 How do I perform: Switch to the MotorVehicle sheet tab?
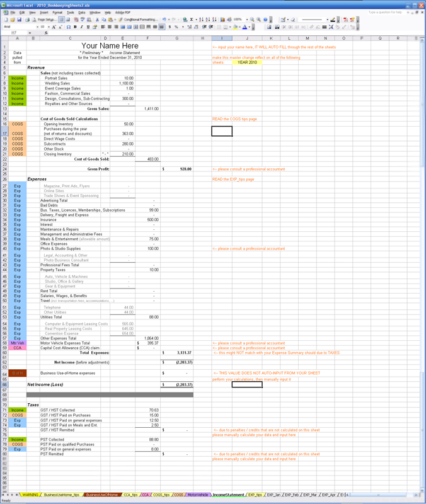pyautogui.click(x=198, y=495)
